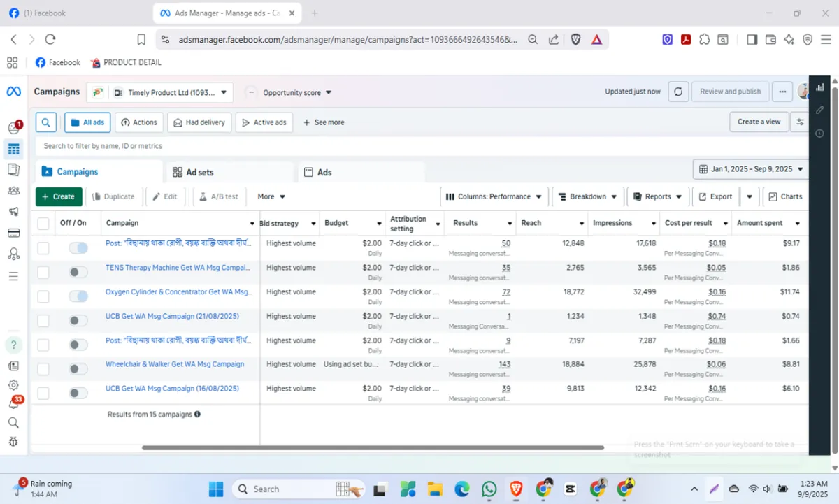
Task: Open the Help question mark icon
Action: tap(13, 345)
